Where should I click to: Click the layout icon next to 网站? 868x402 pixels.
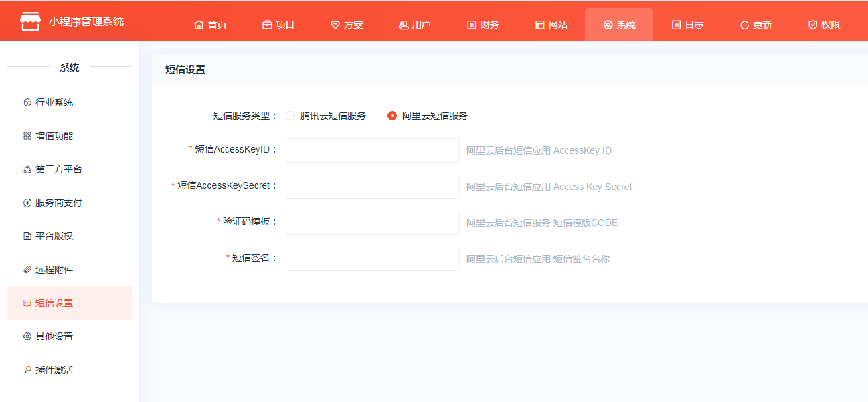(540, 25)
